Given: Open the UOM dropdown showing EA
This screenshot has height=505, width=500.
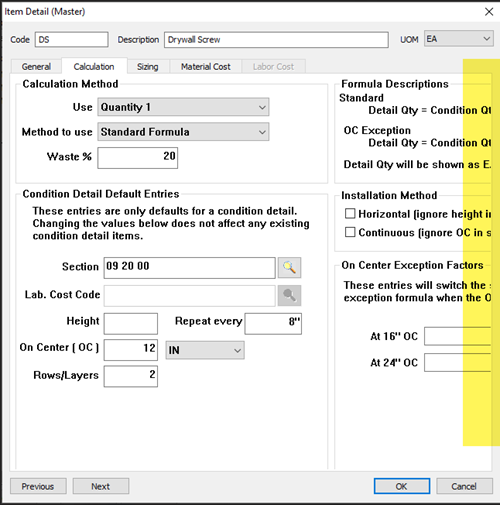Looking at the screenshot, I should [x=459, y=39].
